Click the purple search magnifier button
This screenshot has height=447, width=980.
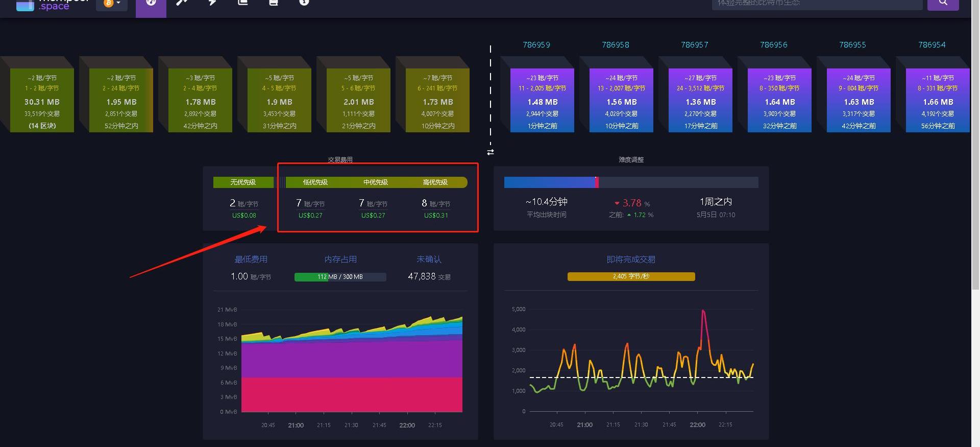pyautogui.click(x=943, y=4)
